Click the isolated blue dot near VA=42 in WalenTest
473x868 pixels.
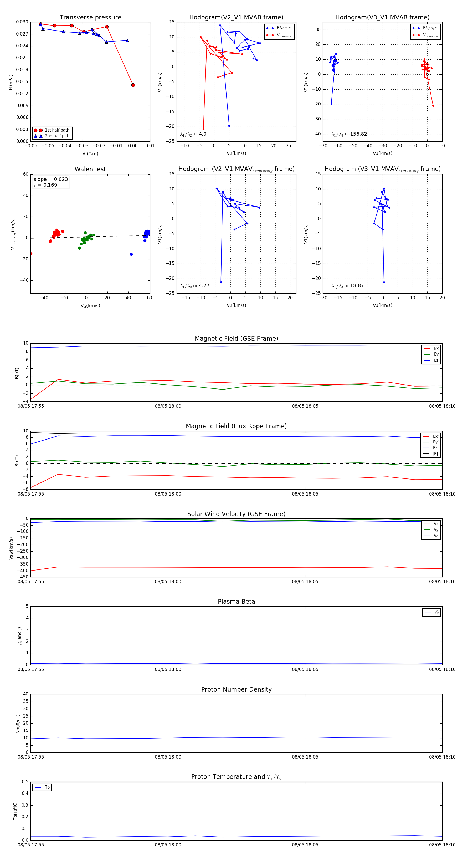(x=131, y=254)
